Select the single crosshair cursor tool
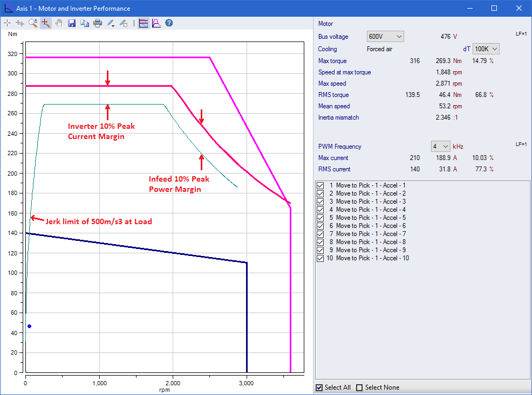This screenshot has width=532, height=395. (x=7, y=23)
